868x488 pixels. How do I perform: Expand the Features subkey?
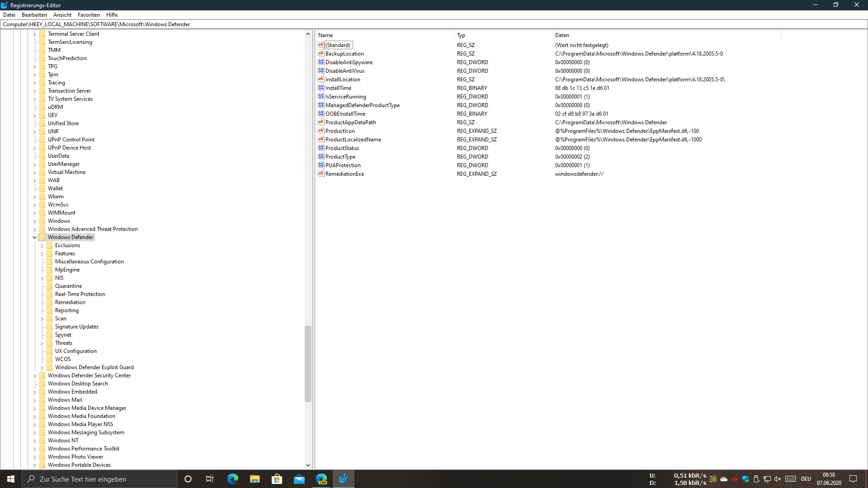pos(42,253)
